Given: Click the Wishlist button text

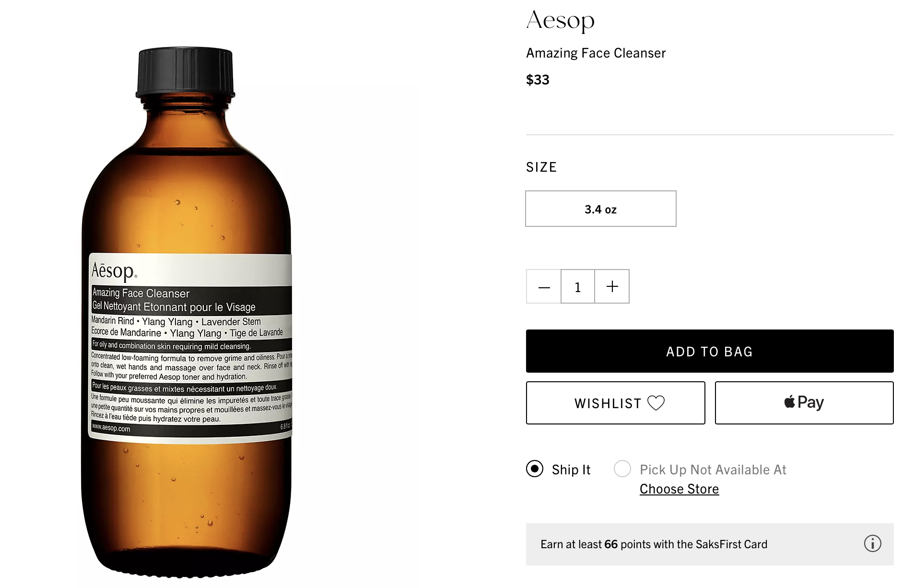Looking at the screenshot, I should point(608,403).
